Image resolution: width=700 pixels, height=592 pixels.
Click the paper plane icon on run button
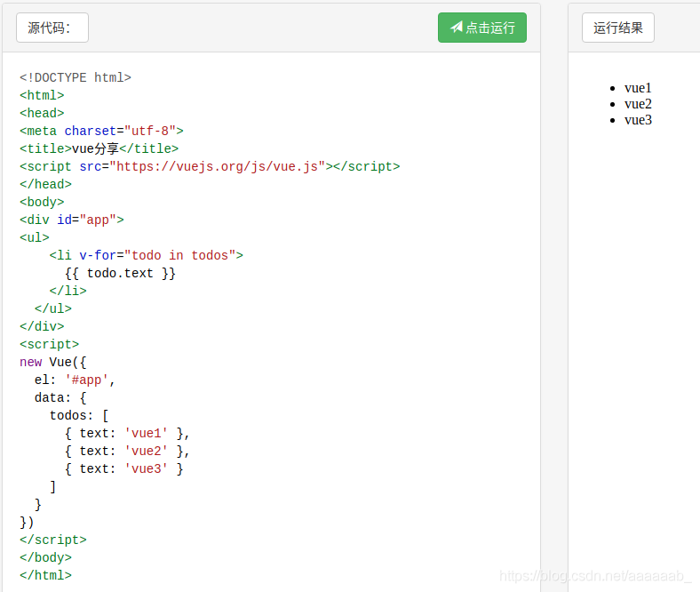coord(457,28)
